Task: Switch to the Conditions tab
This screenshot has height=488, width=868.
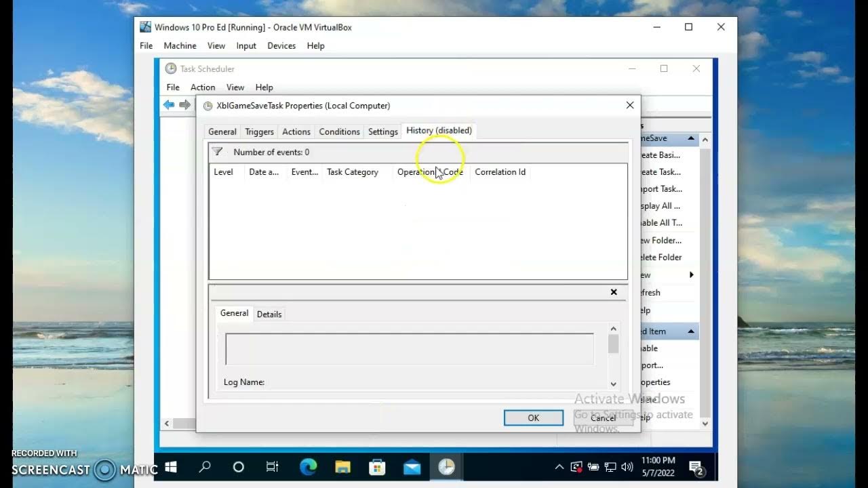Action: pyautogui.click(x=339, y=131)
